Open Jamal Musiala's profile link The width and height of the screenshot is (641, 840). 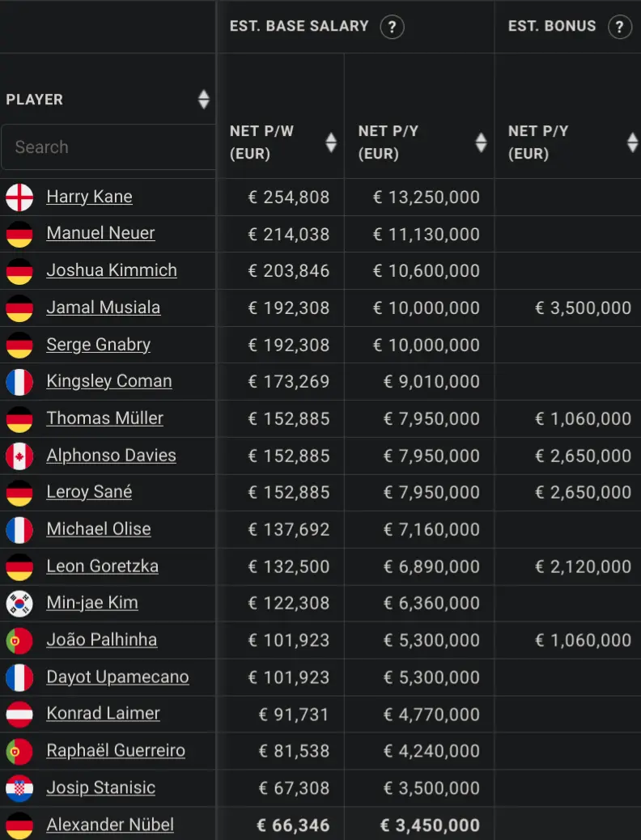[x=104, y=308]
